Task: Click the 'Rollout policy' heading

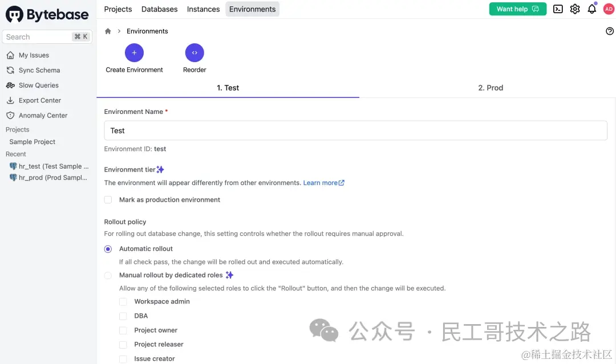Action: pyautogui.click(x=125, y=222)
